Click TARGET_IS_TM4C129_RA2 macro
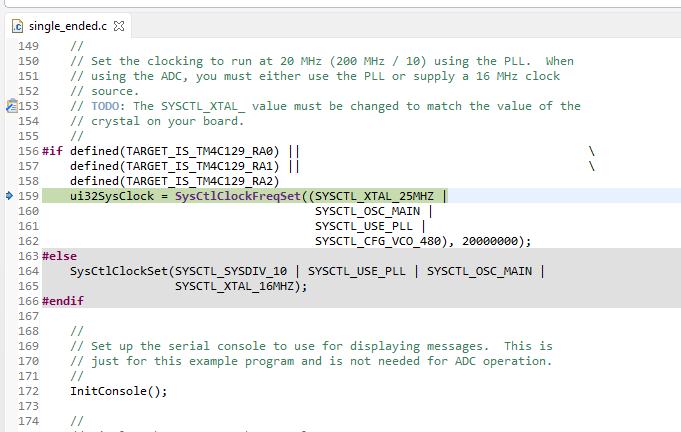Image resolution: width=681 pixels, height=432 pixels. (x=199, y=181)
